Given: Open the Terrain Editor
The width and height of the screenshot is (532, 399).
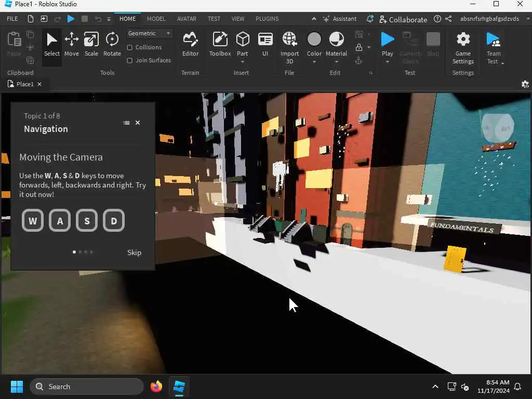Looking at the screenshot, I should [x=190, y=45].
